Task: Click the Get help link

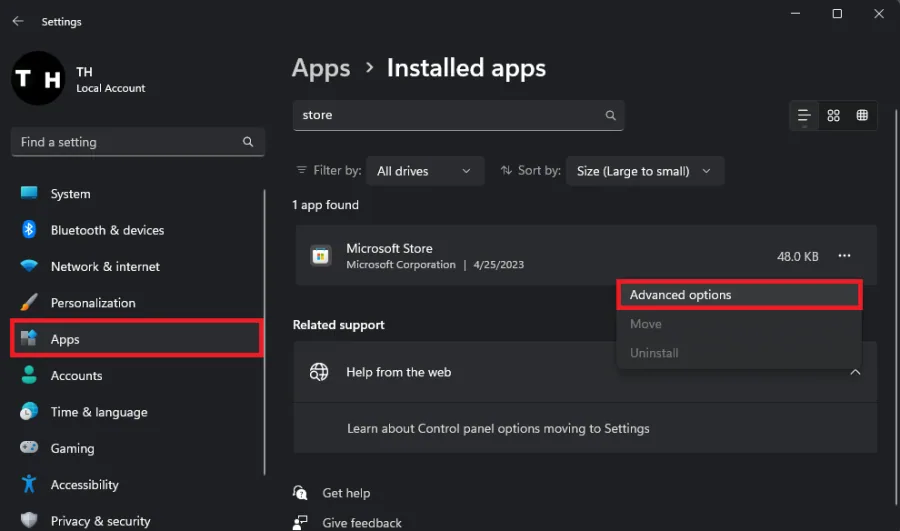Action: [346, 493]
